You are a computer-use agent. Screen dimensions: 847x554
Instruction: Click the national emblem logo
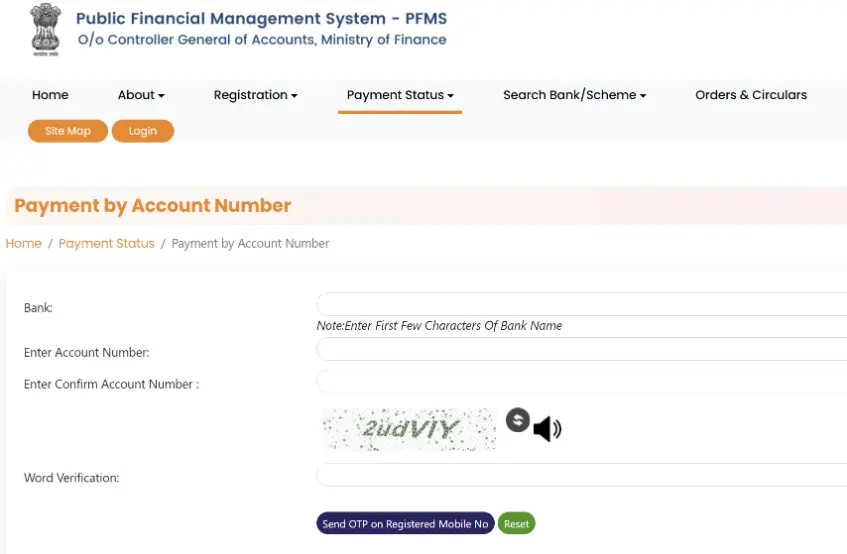pos(45,29)
